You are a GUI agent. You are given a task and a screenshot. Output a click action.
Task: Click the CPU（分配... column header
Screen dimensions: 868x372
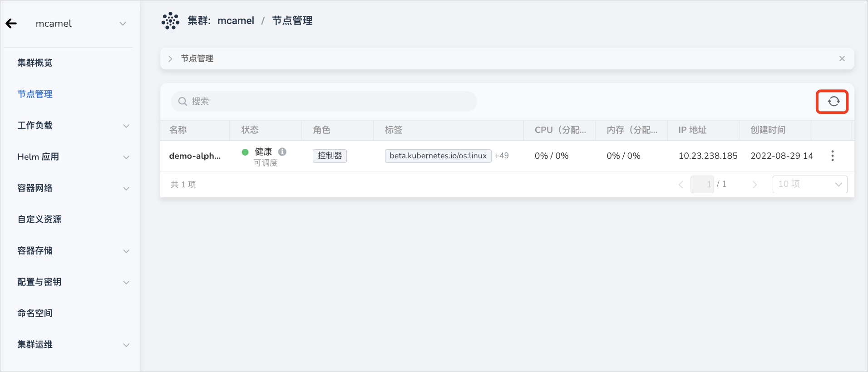click(x=560, y=130)
